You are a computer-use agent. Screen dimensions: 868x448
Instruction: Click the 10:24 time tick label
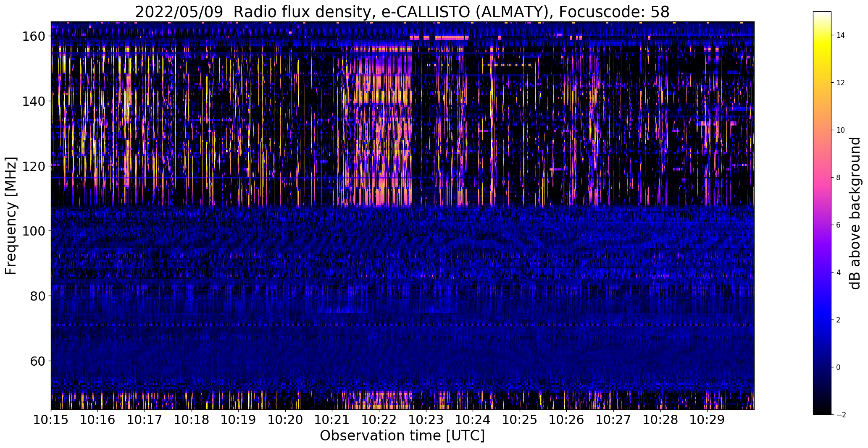coord(473,419)
